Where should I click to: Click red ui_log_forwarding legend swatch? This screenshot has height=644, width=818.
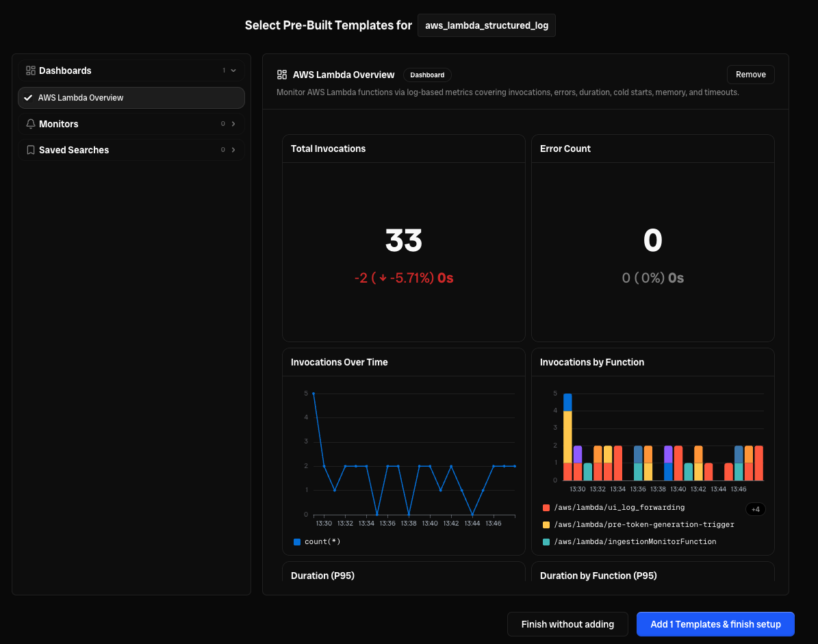pos(546,507)
